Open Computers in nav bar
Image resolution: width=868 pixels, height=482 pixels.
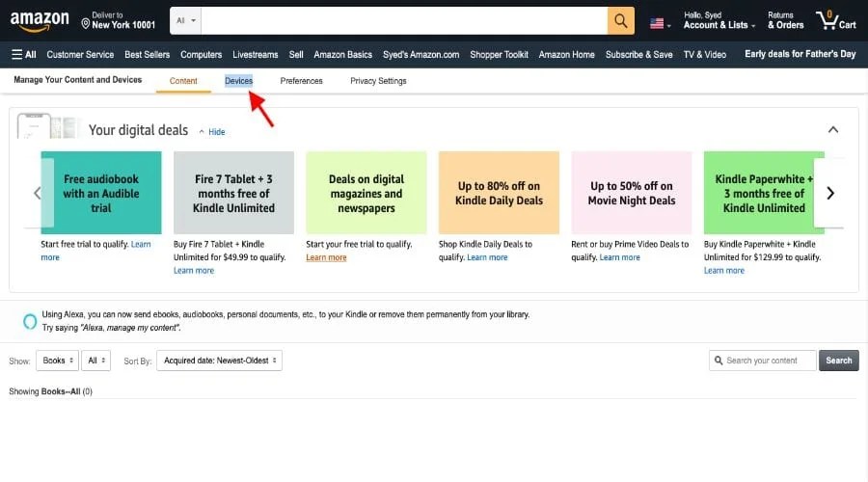[201, 54]
